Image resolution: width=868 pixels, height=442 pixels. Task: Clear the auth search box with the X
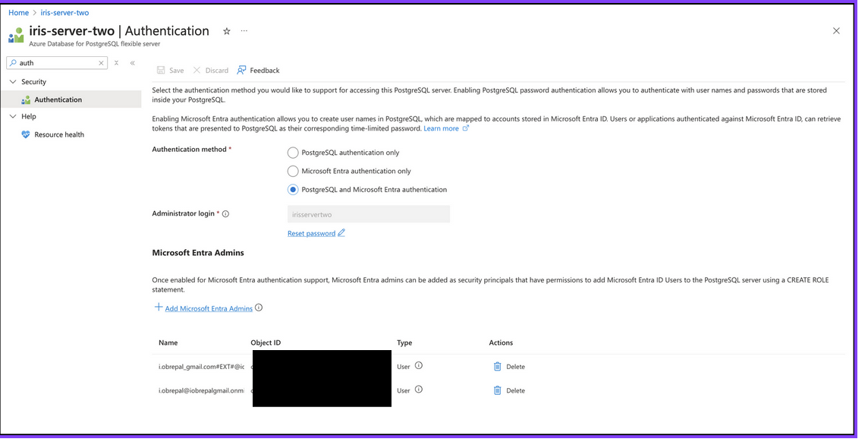pyautogui.click(x=101, y=63)
